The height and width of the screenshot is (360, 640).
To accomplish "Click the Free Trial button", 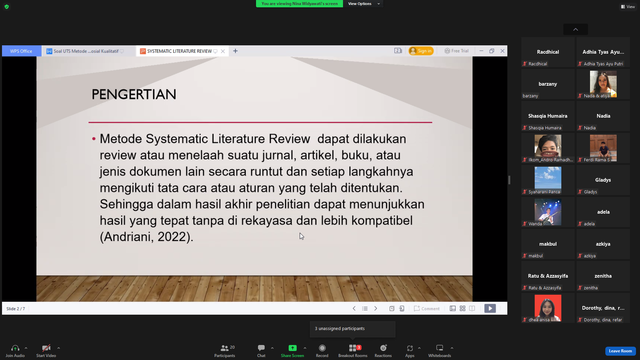I will (x=457, y=51).
